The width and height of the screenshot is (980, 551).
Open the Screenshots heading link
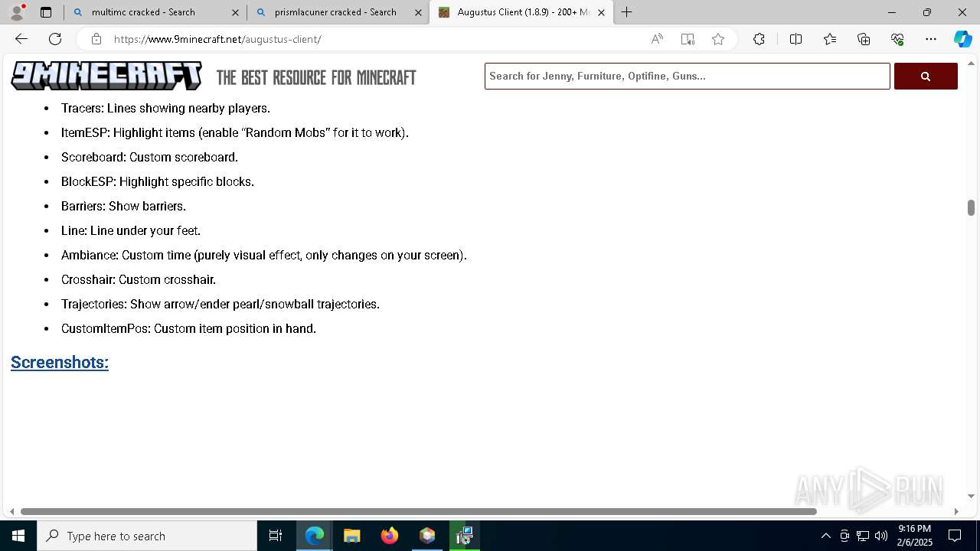(60, 362)
